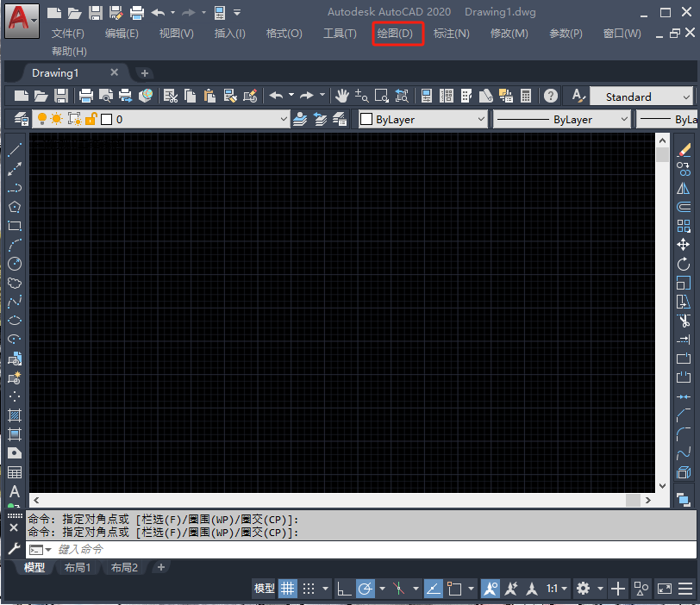The height and width of the screenshot is (605, 700).
Task: Open the ByLayer linetype dropdown
Action: point(624,119)
